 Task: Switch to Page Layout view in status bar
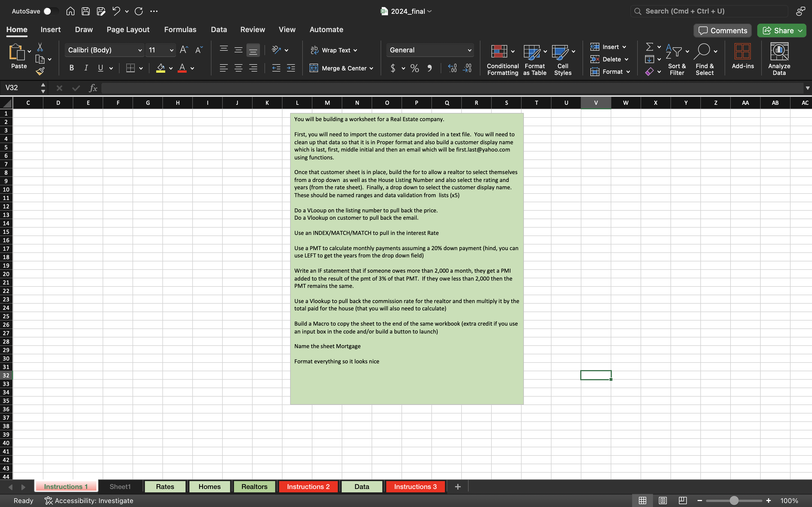pyautogui.click(x=662, y=501)
